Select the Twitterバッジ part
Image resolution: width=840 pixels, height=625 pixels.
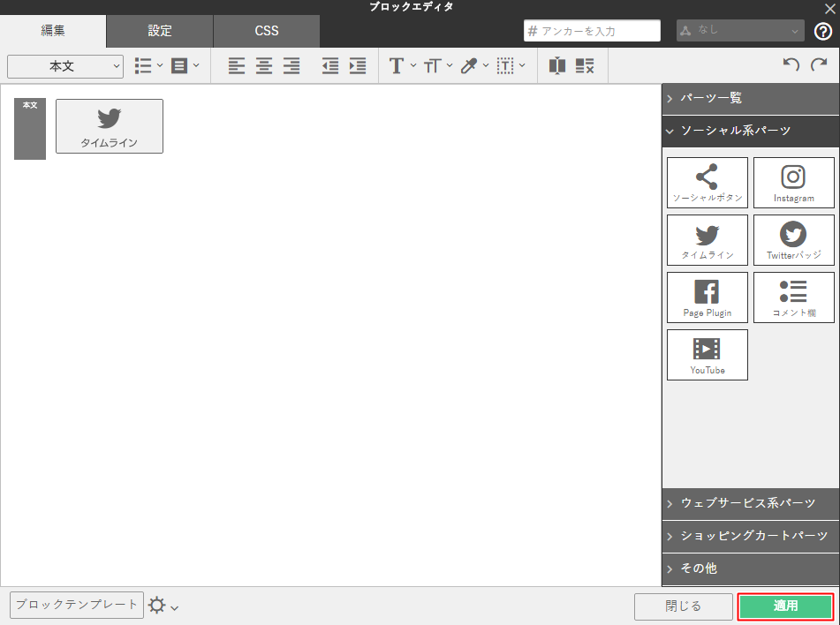(793, 240)
